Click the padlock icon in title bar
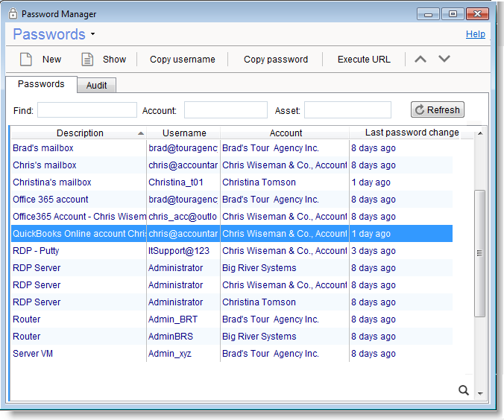The width and height of the screenshot is (504, 420). pos(13,13)
